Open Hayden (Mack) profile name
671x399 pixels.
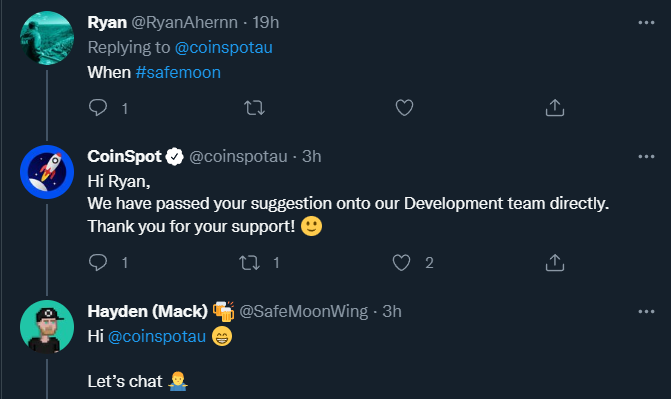tap(147, 311)
